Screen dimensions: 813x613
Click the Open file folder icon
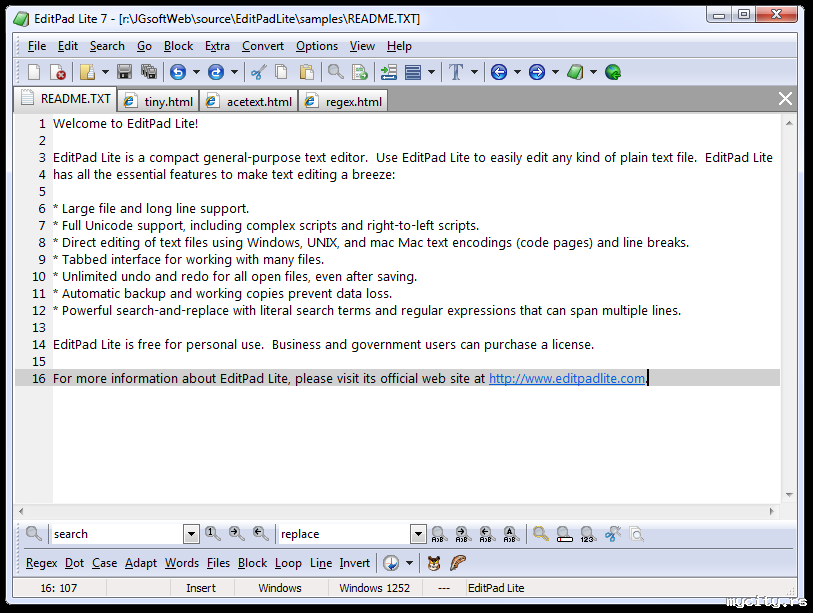tap(87, 72)
